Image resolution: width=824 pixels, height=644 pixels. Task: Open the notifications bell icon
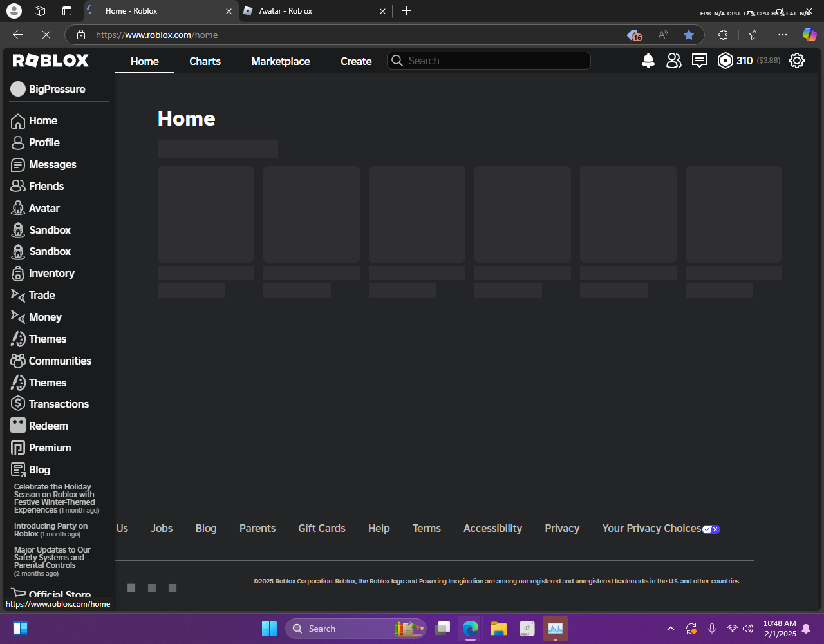click(x=648, y=61)
